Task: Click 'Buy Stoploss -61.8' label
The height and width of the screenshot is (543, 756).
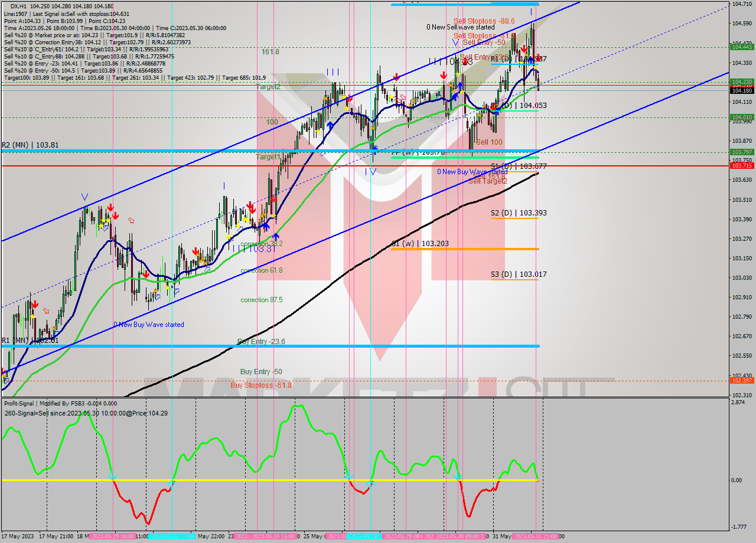Action: pyautogui.click(x=261, y=385)
